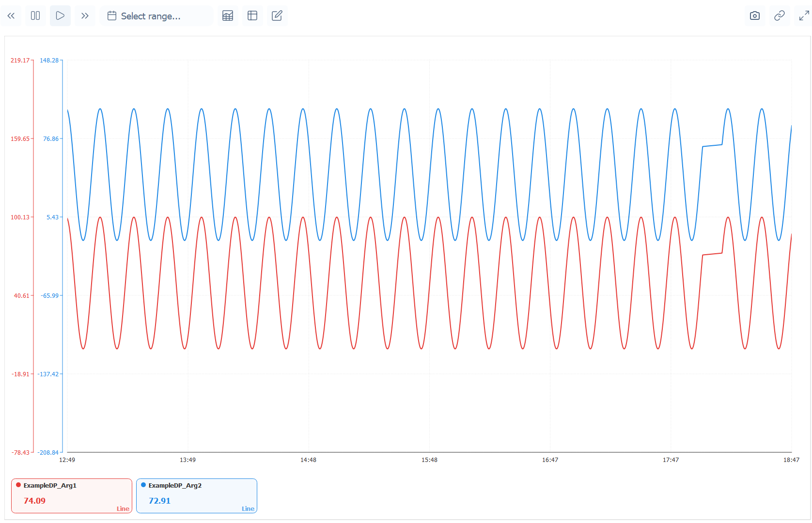Click the red dot for ExampleDP_Arg1
Image resolution: width=812 pixels, height=523 pixels.
pos(18,485)
